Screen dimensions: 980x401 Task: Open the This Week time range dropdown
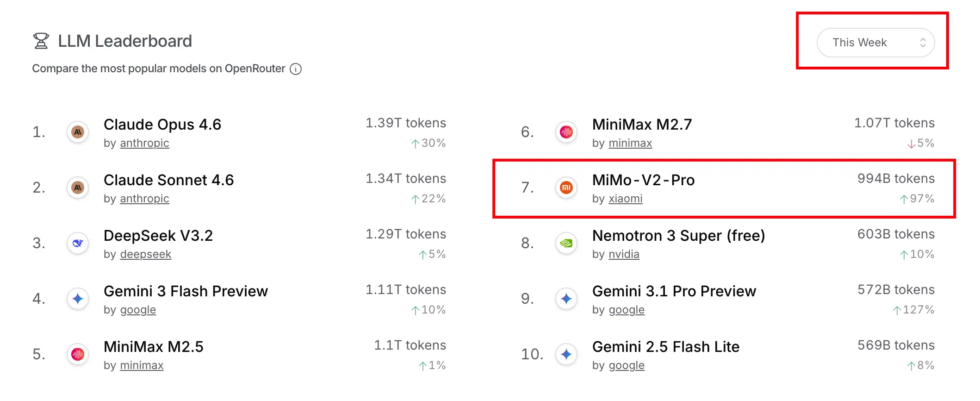875,43
